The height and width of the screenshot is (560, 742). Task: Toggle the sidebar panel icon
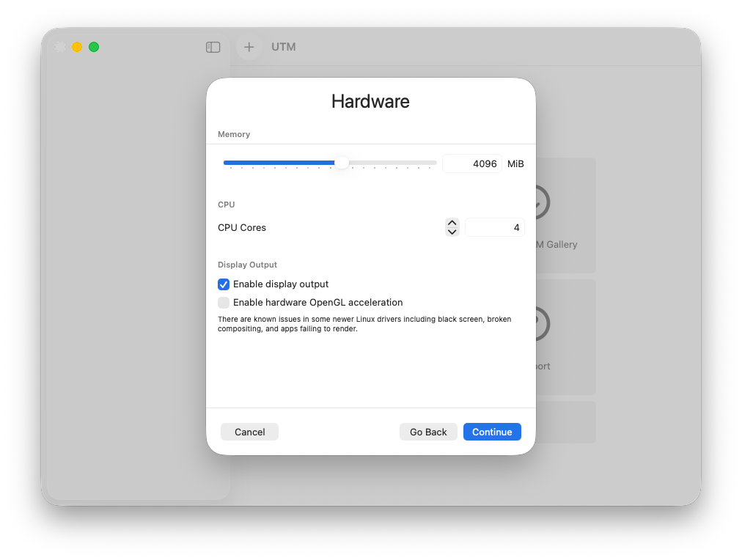(x=213, y=47)
